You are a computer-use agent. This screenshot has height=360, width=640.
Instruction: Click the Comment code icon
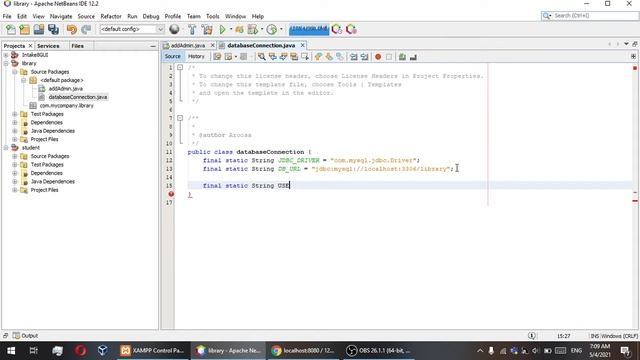click(x=402, y=57)
